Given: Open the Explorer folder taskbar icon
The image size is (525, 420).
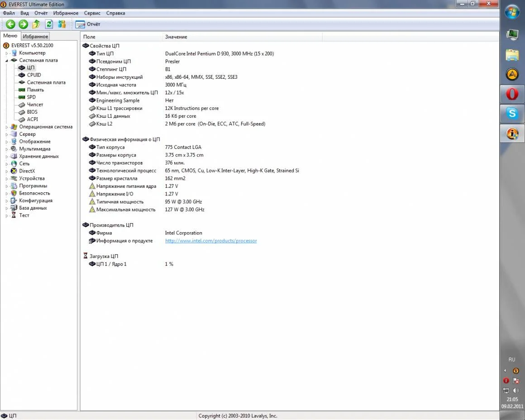Looking at the screenshot, I should pyautogui.click(x=512, y=55).
